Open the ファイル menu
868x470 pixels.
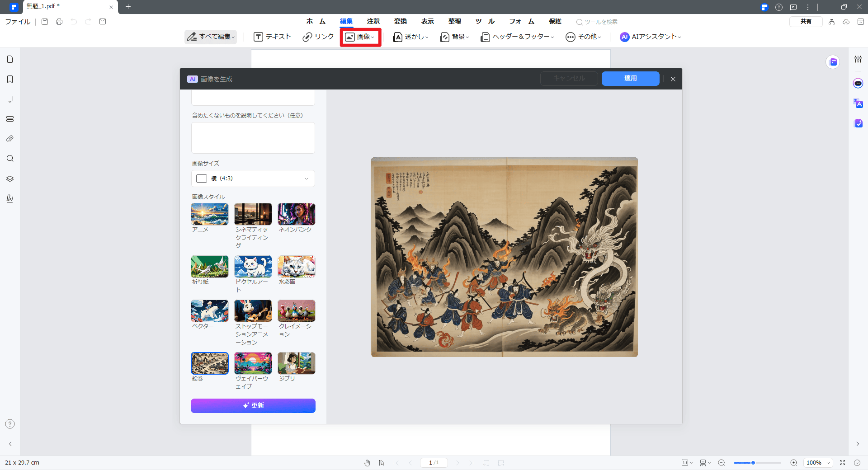coord(18,22)
